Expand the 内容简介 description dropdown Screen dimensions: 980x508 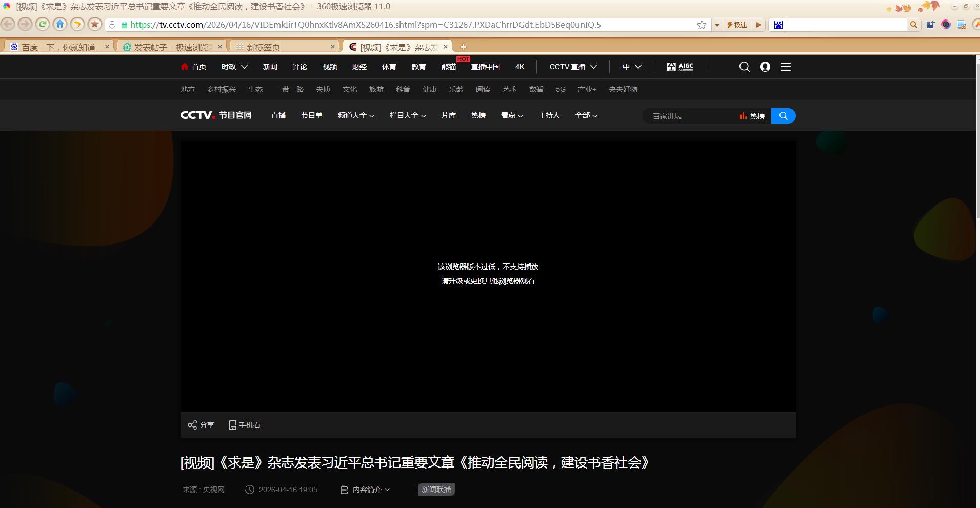tap(365, 490)
